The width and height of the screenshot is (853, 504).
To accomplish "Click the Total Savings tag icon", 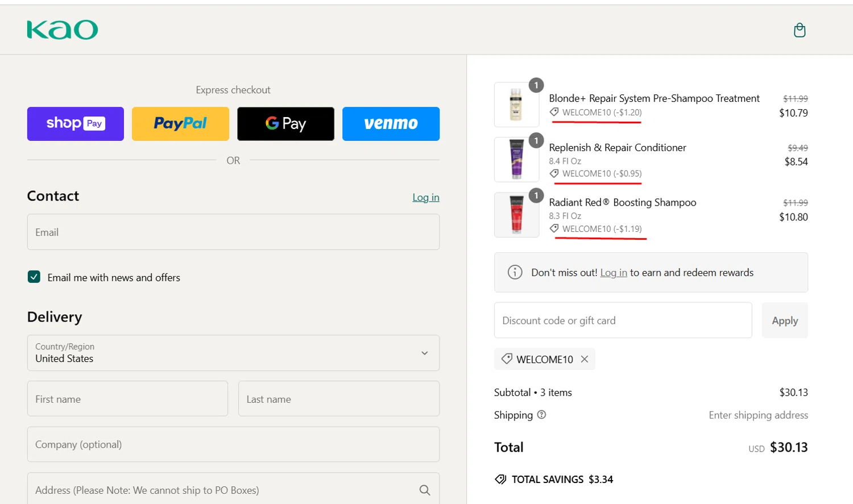I will (x=500, y=479).
